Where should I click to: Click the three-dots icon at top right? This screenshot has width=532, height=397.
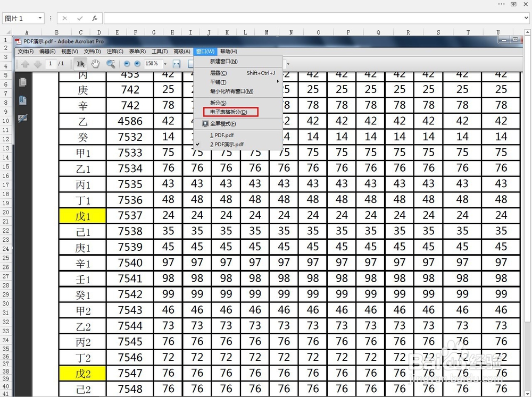point(502,4)
